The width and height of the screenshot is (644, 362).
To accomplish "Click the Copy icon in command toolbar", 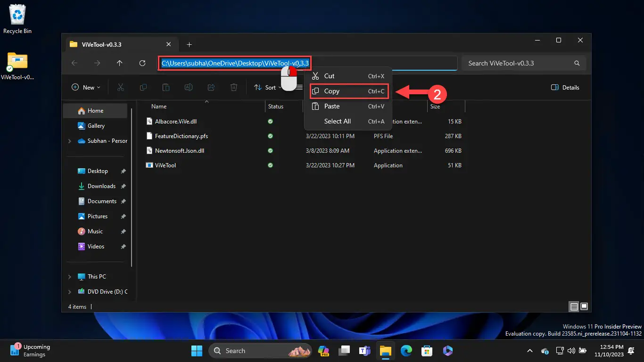I will [143, 87].
